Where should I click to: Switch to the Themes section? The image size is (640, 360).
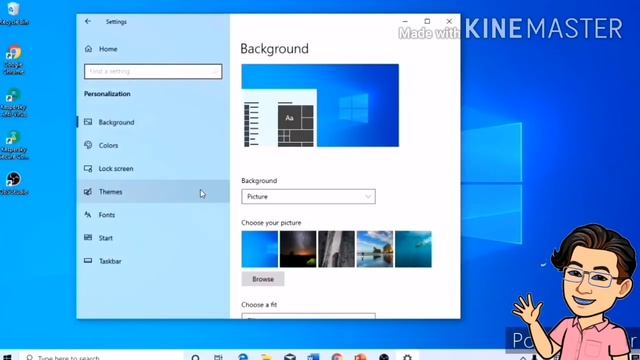153,191
